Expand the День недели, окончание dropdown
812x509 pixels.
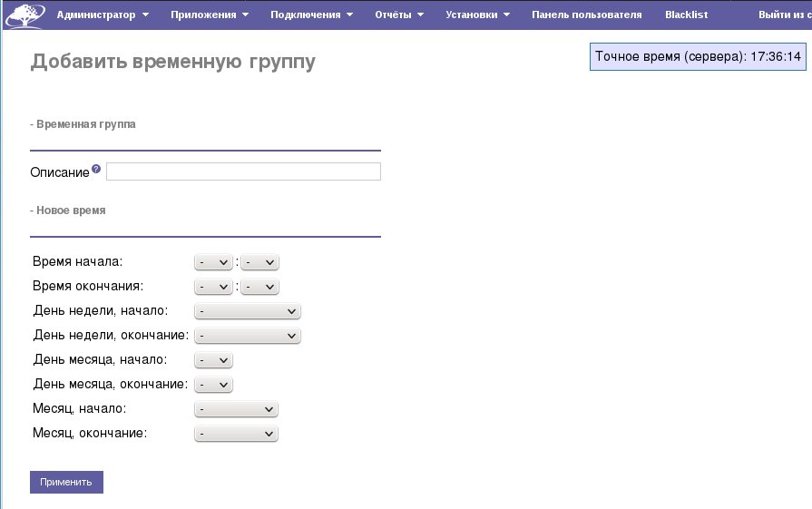248,336
